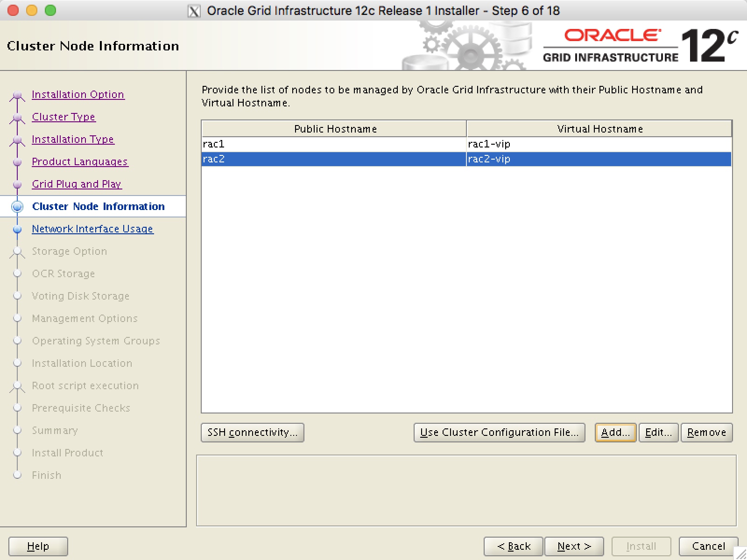The width and height of the screenshot is (747, 560).
Task: Open the Grid Plug and Play step
Action: (x=77, y=184)
